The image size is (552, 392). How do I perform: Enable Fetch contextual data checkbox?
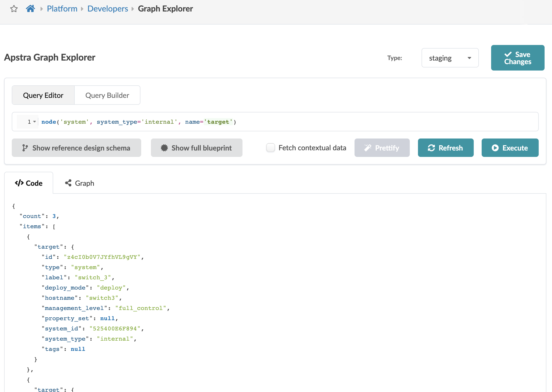270,147
